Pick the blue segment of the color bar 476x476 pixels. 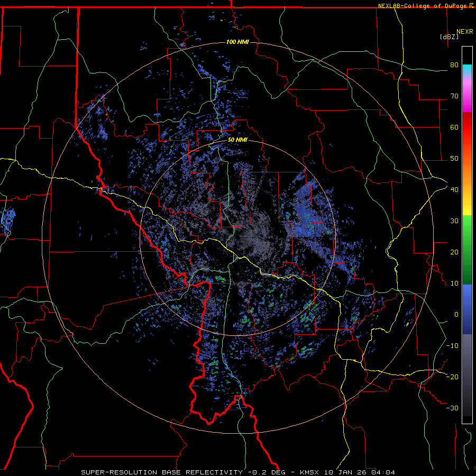(x=467, y=309)
